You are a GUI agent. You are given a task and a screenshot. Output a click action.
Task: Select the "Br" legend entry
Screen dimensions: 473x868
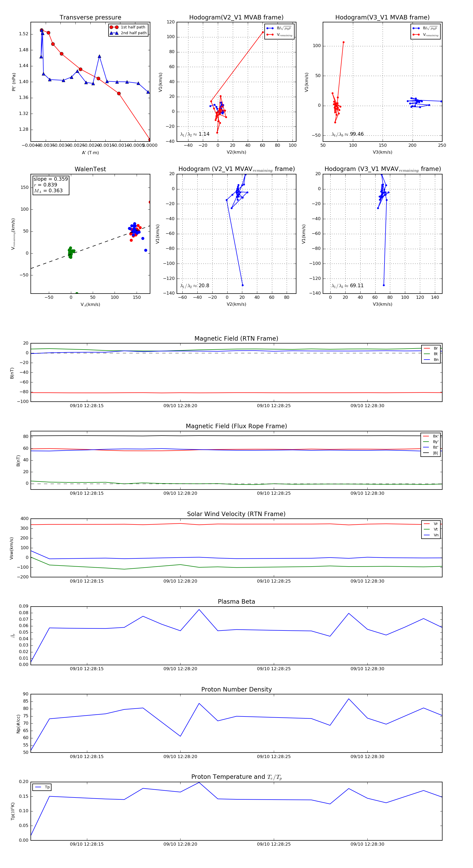tap(431, 349)
